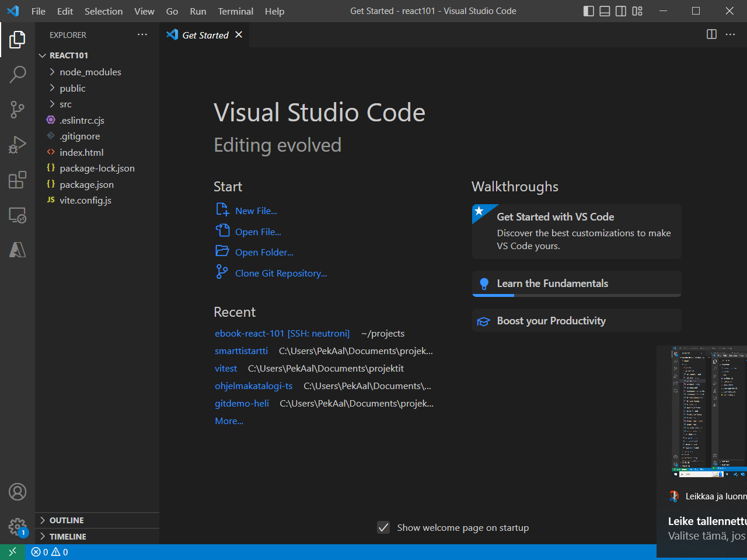The height and width of the screenshot is (560, 747).
Task: Open the Remote Explorer view
Action: tap(18, 215)
